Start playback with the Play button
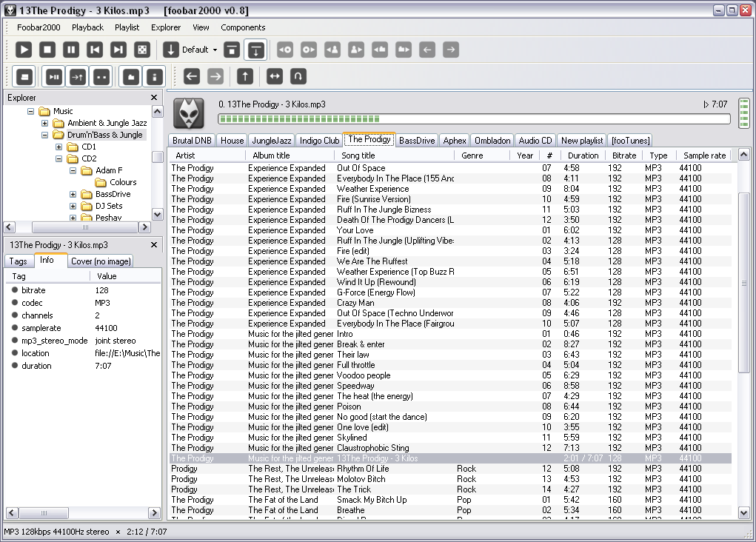 24,50
